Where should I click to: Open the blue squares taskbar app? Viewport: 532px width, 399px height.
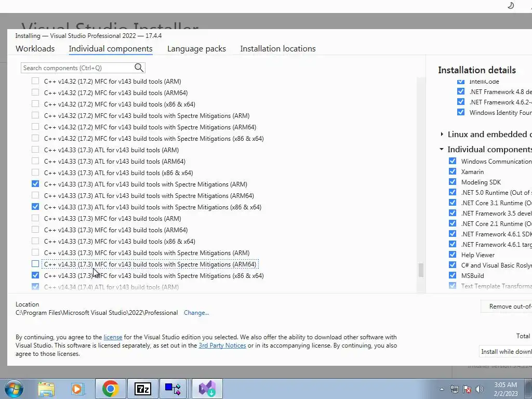pyautogui.click(x=173, y=389)
